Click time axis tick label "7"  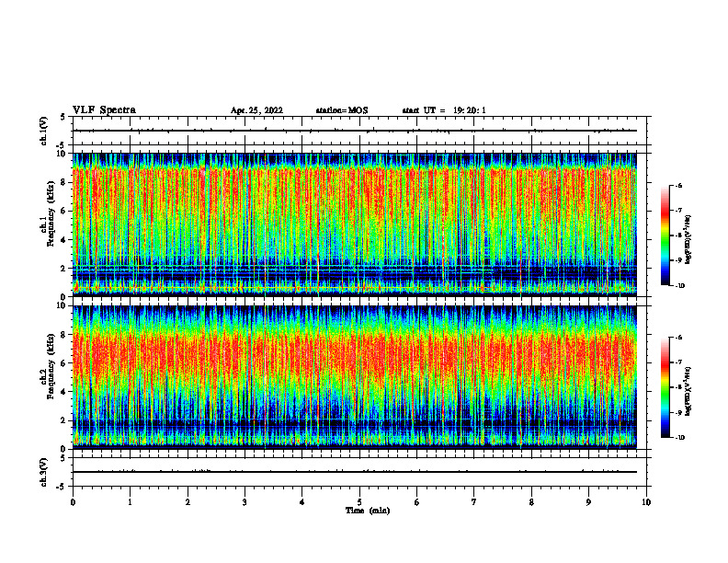(x=474, y=502)
